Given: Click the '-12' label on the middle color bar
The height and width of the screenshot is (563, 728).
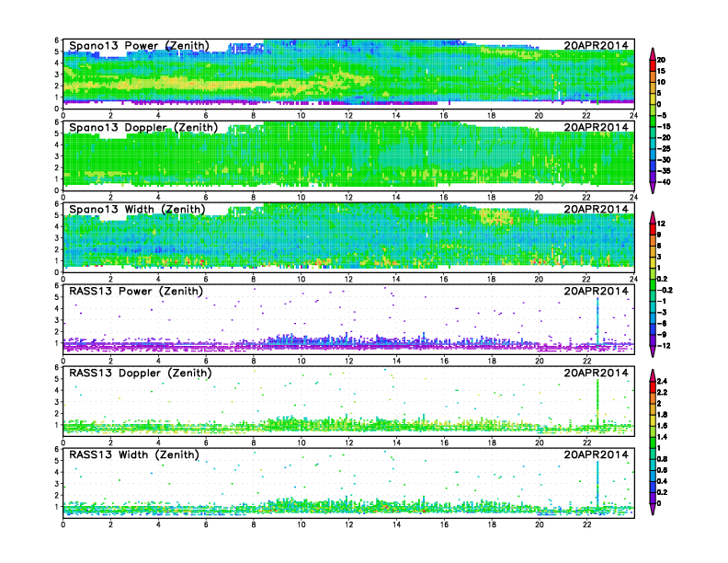Looking at the screenshot, I should 664,346.
